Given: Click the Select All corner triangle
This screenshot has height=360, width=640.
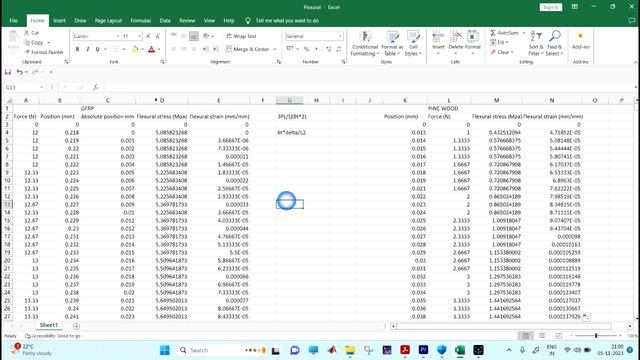Looking at the screenshot, I should [9, 100].
